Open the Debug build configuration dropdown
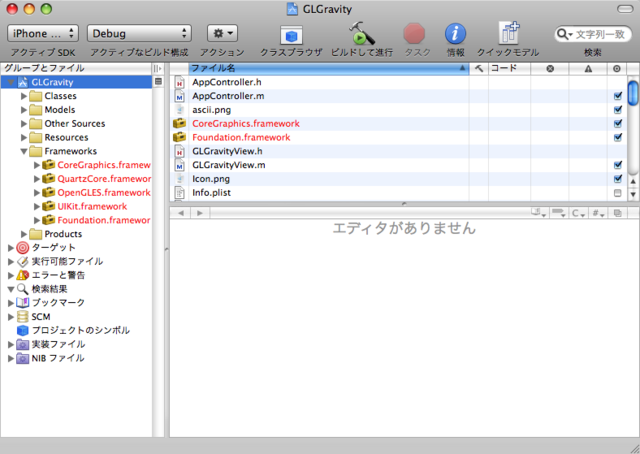Screen dimensions: 640x454 (x=139, y=33)
